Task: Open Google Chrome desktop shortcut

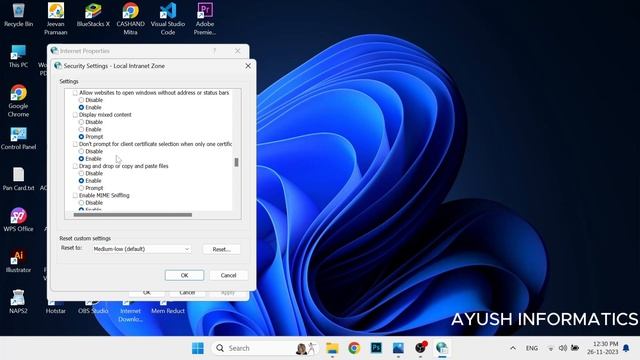Action: [x=18, y=101]
